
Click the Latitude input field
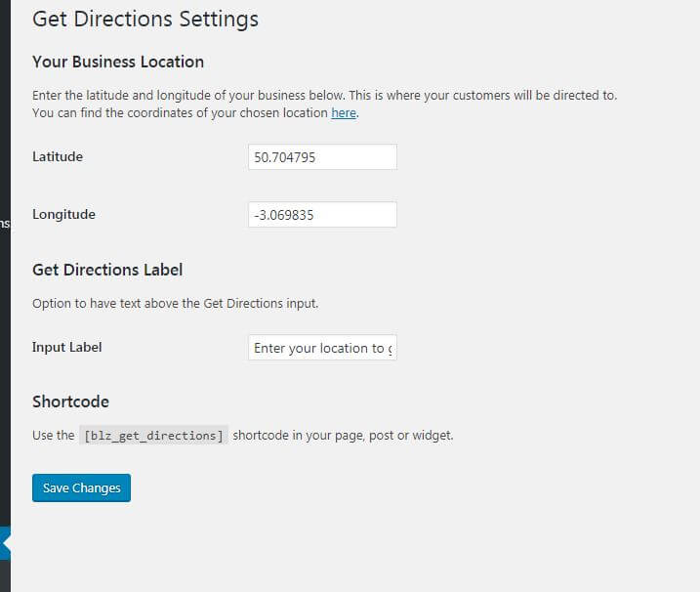[322, 157]
